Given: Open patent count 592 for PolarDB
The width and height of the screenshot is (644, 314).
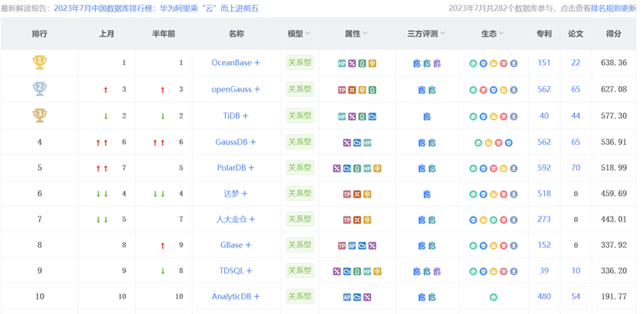Looking at the screenshot, I should (544, 167).
